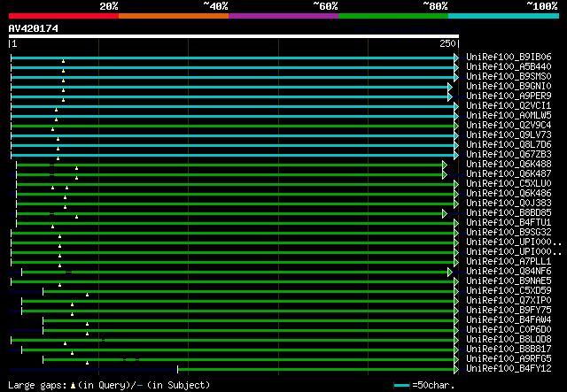567x392 pixels.
Task: Click the white query sequence bar
Action: click(x=234, y=36)
